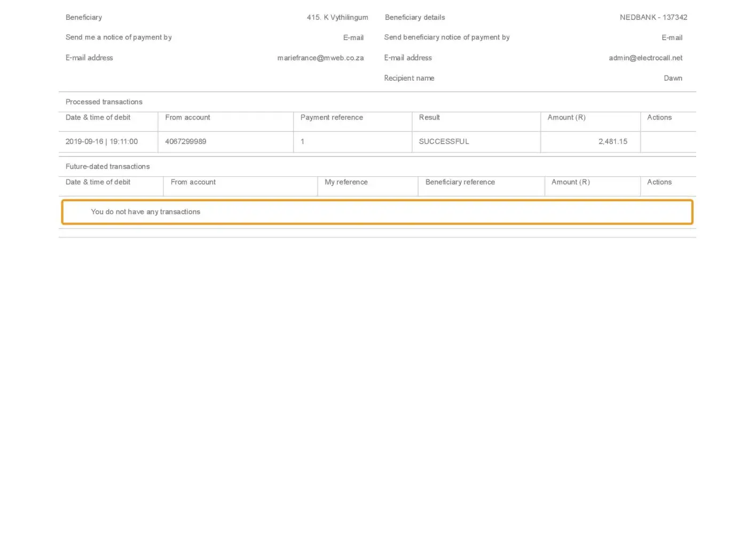Click the NEDBANK - 137342 beneficiary details

point(653,17)
